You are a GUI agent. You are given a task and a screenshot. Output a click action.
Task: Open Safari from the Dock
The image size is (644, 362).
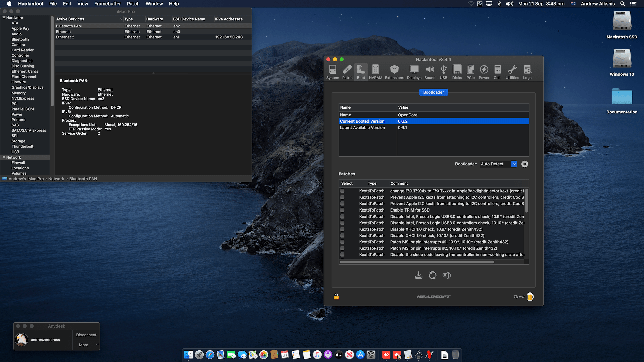pos(210,355)
